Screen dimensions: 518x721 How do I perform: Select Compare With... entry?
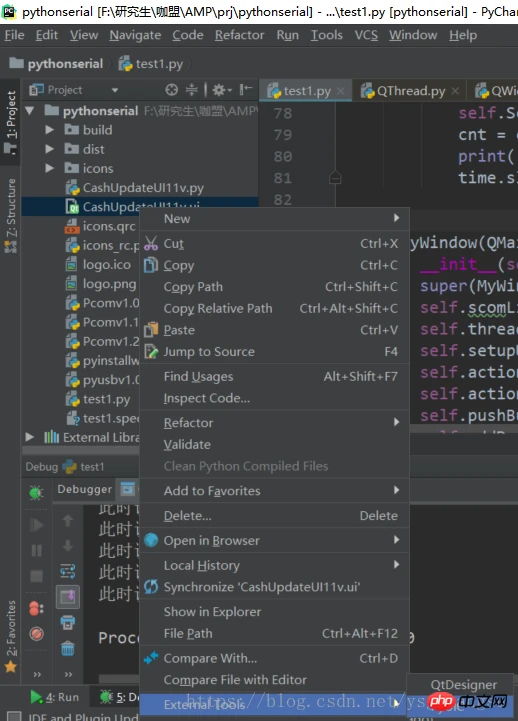pyautogui.click(x=274, y=658)
